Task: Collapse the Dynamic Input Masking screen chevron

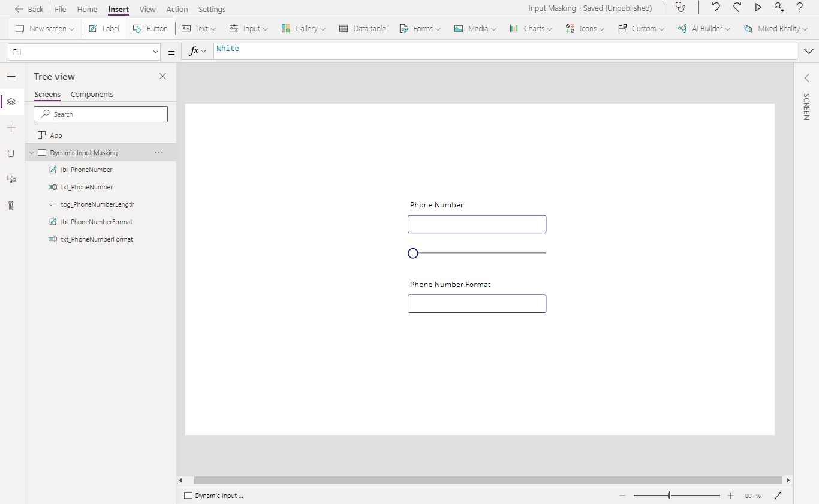Action: click(x=31, y=153)
